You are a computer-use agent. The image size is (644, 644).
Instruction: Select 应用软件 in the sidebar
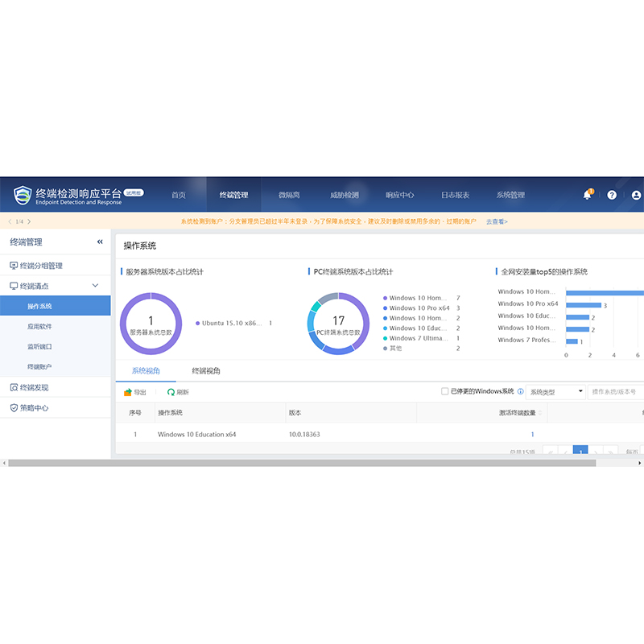point(39,327)
